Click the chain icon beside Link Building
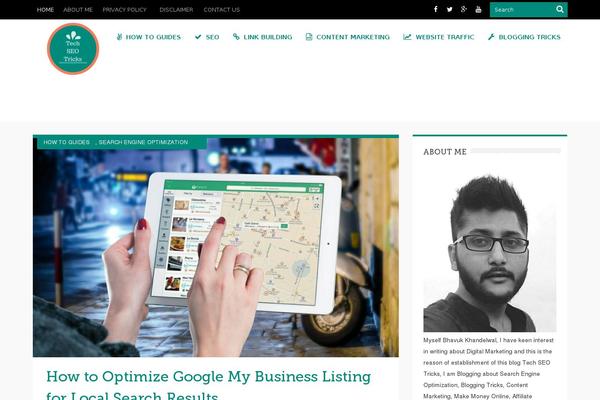This screenshot has height=400, width=600. (x=236, y=37)
